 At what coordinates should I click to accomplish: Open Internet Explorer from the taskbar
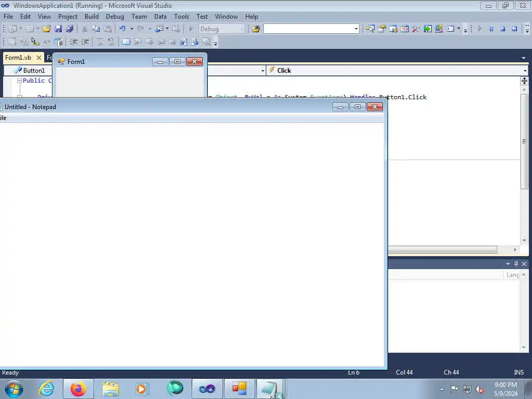pyautogui.click(x=46, y=389)
